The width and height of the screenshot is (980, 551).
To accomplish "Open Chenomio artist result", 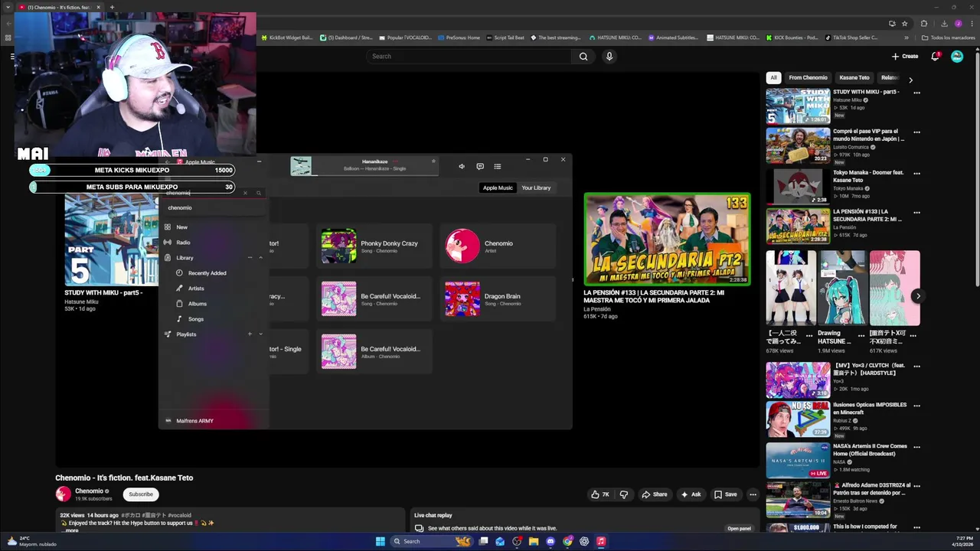I will tap(498, 246).
